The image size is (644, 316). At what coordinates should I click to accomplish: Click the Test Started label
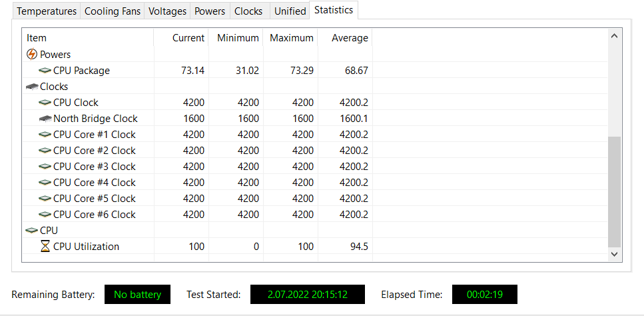coord(213,295)
